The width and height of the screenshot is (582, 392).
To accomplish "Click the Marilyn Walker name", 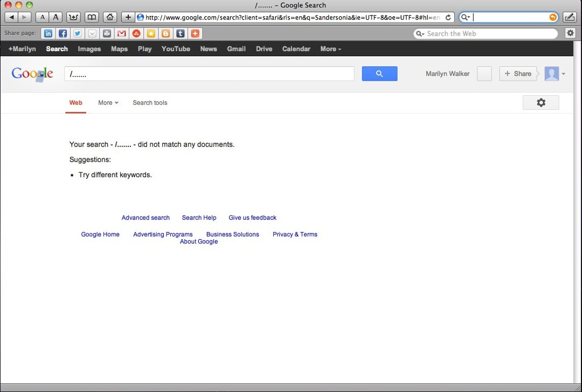I will pos(447,73).
